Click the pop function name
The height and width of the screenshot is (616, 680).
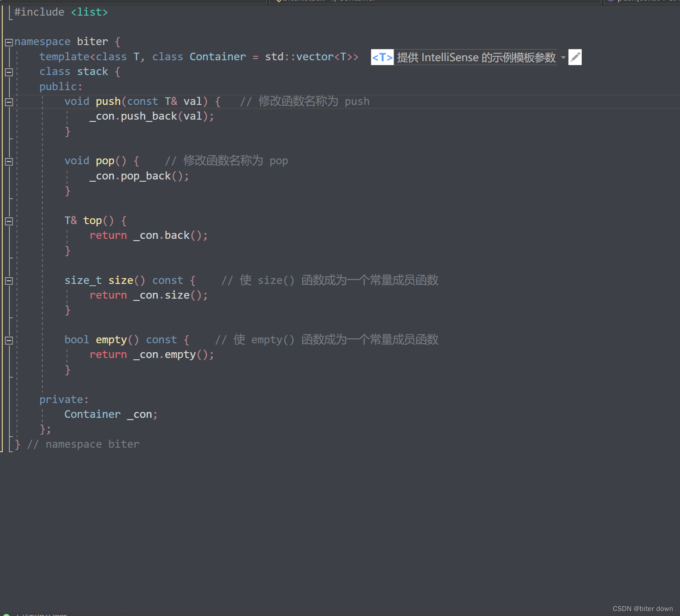[105, 161]
